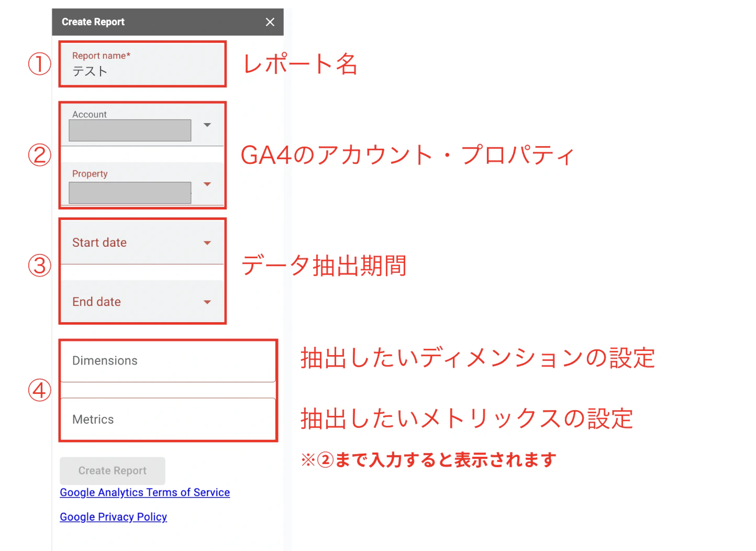Image resolution: width=756 pixels, height=551 pixels.
Task: Click the Report name input field
Action: (142, 64)
